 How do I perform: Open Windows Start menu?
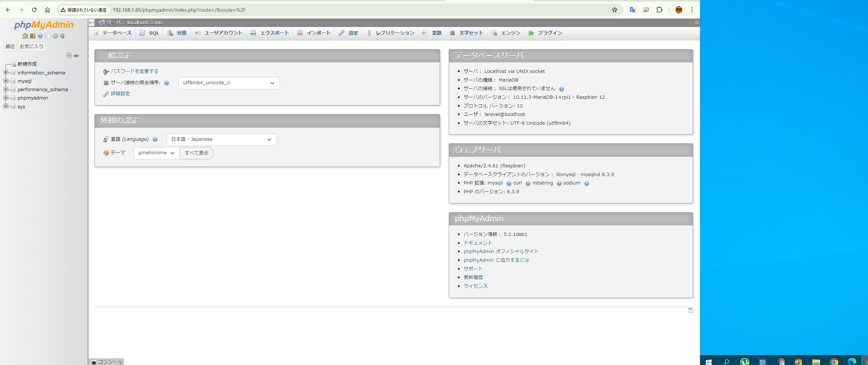(x=708, y=362)
